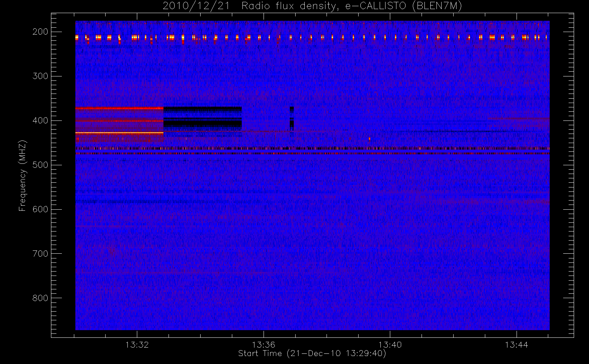Click the 200 frequency tick label
This screenshot has width=589, height=364.
(x=40, y=32)
